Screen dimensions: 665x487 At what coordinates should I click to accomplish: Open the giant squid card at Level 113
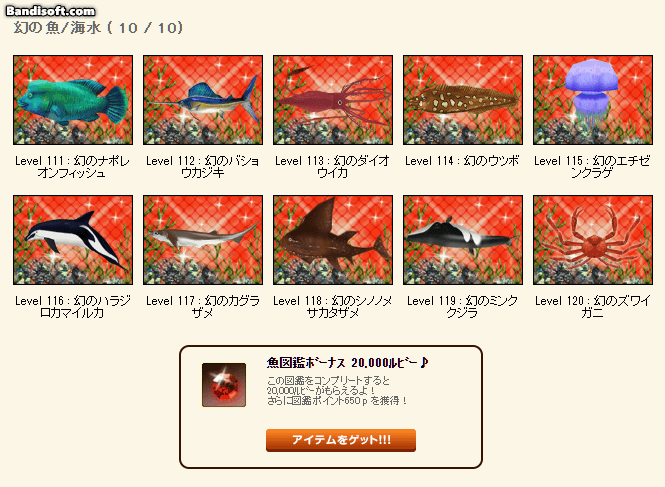point(333,100)
